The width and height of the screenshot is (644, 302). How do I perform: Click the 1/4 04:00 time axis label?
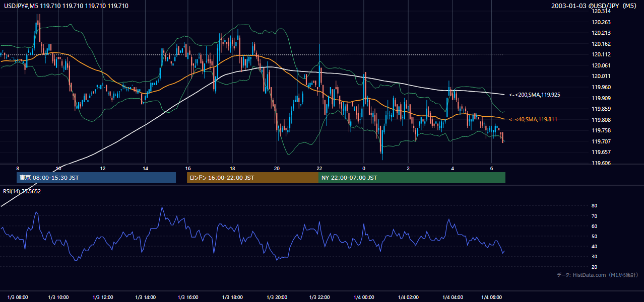click(x=453, y=297)
